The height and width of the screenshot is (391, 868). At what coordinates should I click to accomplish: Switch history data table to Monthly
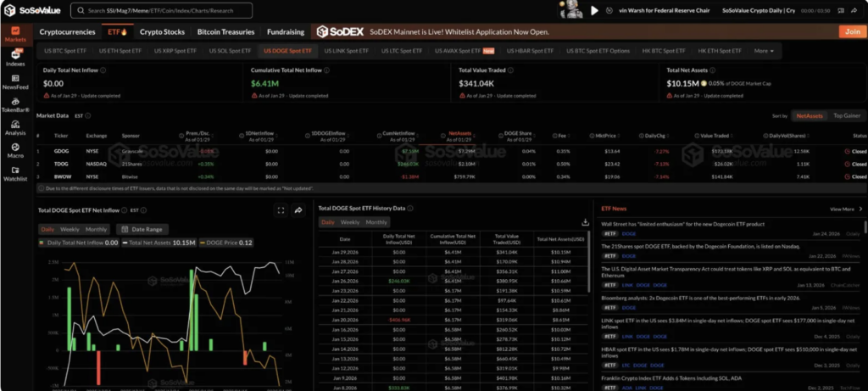pos(376,222)
